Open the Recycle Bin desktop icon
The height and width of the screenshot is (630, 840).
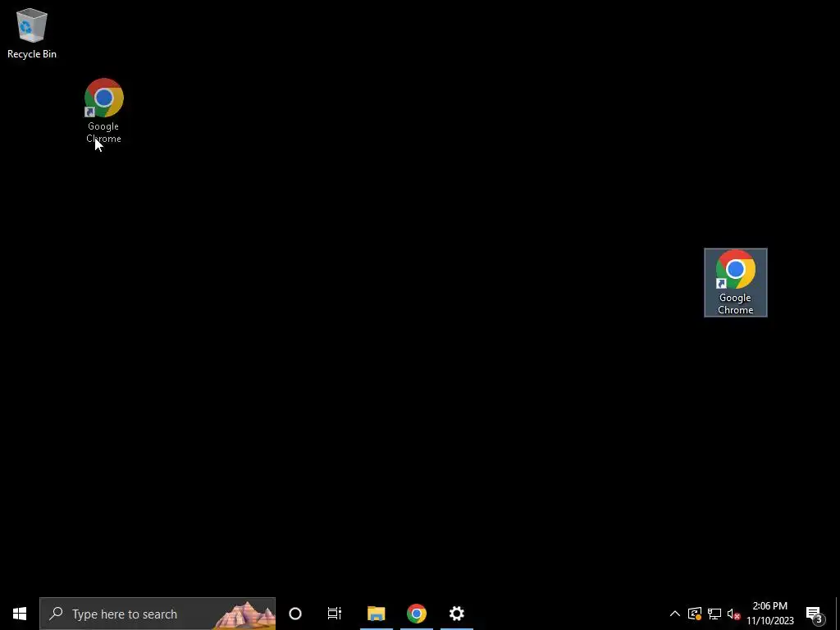click(32, 33)
